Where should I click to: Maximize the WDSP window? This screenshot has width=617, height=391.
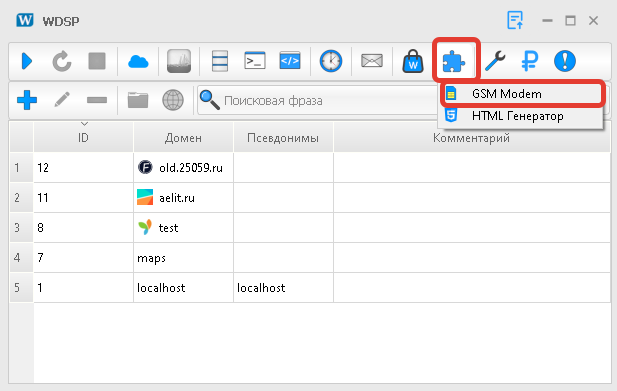click(x=570, y=20)
